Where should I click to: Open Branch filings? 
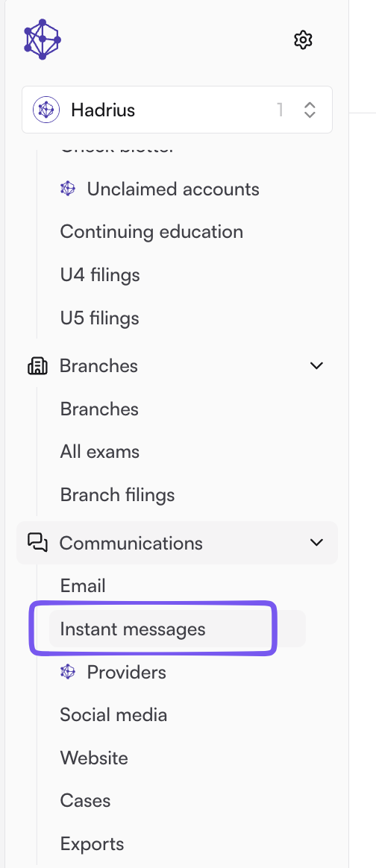click(x=117, y=495)
